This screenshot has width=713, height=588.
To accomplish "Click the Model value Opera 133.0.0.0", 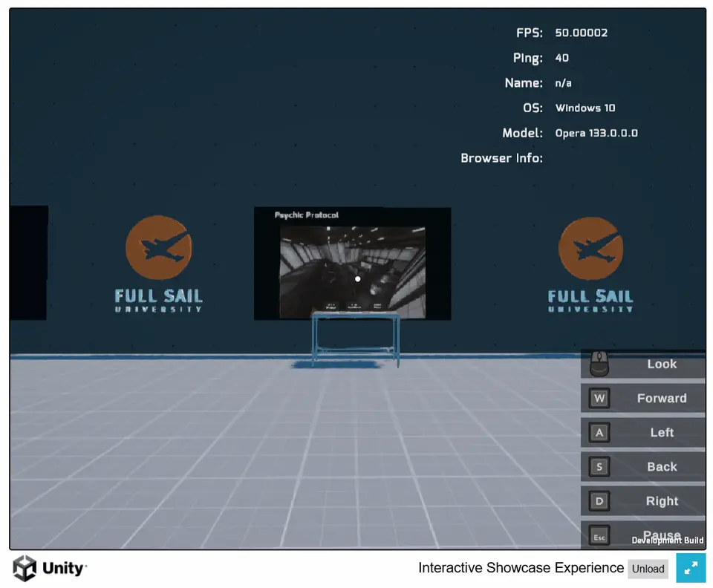I will click(x=596, y=133).
